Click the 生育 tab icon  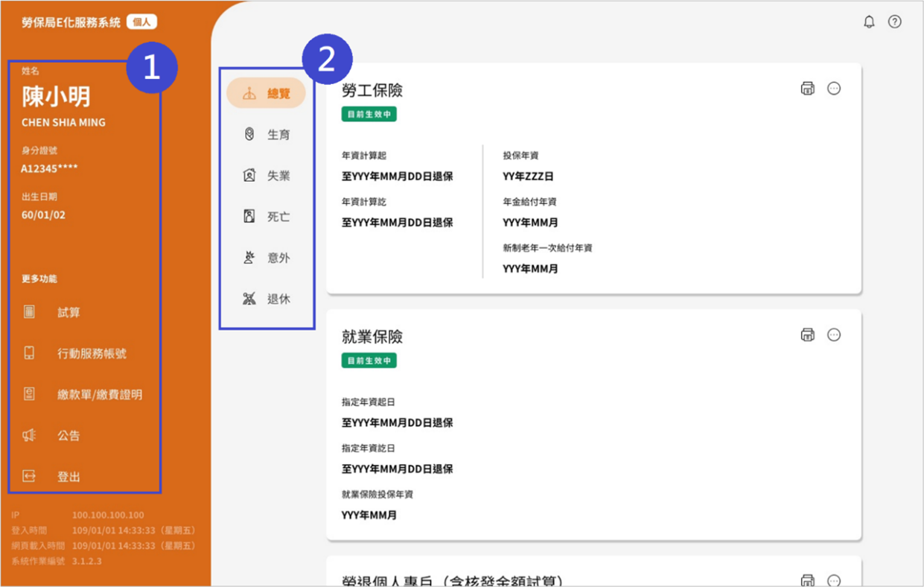pyautogui.click(x=249, y=135)
